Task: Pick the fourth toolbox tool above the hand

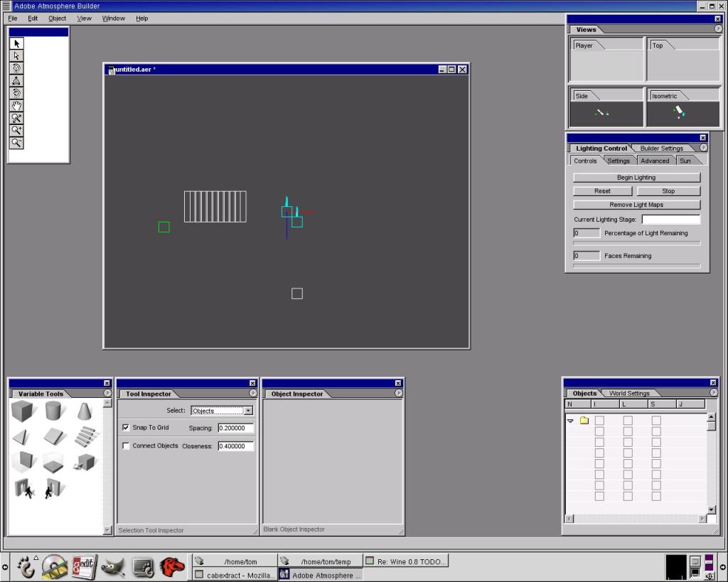Action: 16,81
